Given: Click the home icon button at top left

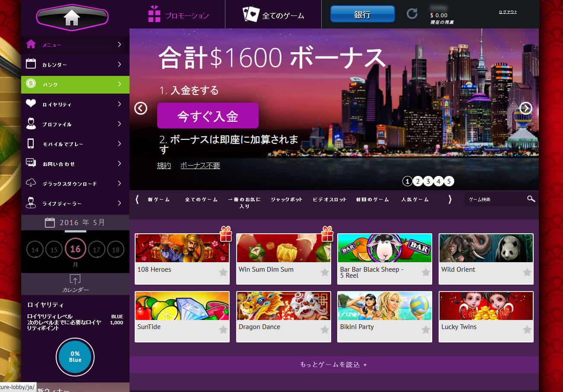Looking at the screenshot, I should coord(72,17).
